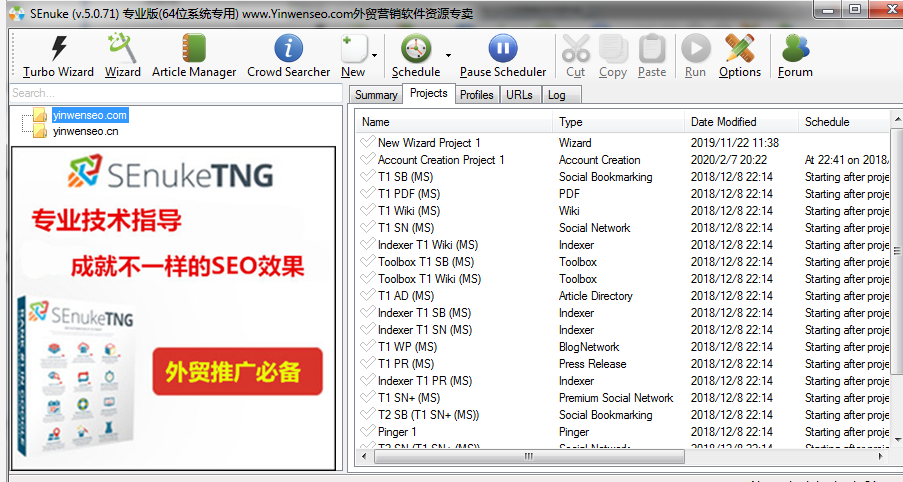Toggle checkmark for Indexer T1 Wiki (MS)
903x482 pixels.
tap(367, 244)
